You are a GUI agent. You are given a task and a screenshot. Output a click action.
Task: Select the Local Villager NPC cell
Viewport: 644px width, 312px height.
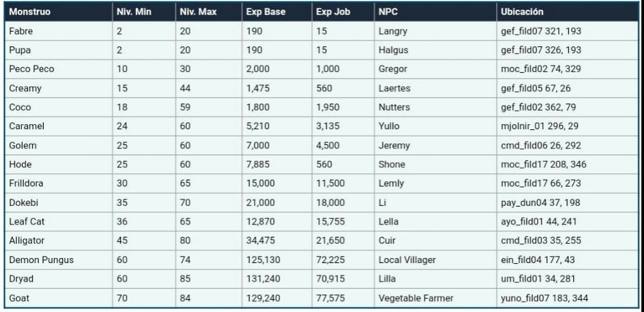coord(407,260)
